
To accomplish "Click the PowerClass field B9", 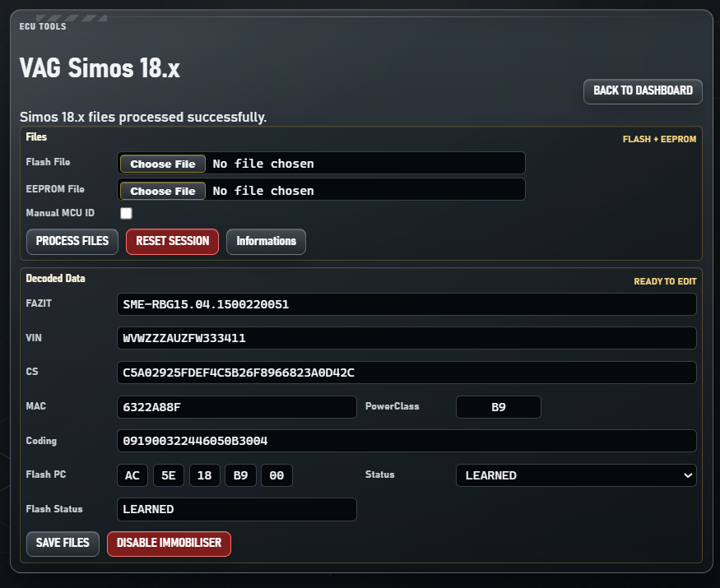I will [x=498, y=407].
